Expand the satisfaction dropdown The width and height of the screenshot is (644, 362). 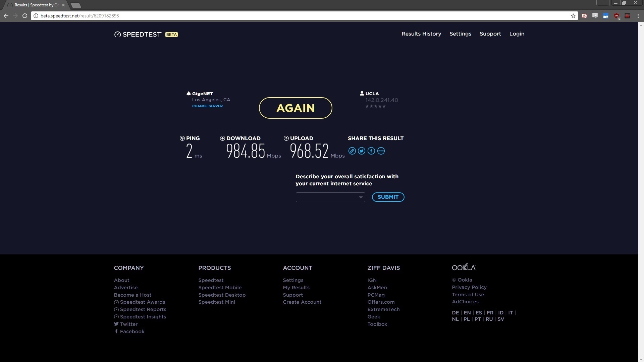pos(330,197)
